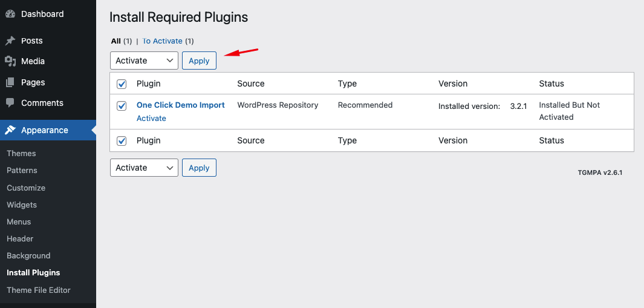The width and height of the screenshot is (644, 308).
Task: Filter plugins by To Activate
Action: (163, 41)
